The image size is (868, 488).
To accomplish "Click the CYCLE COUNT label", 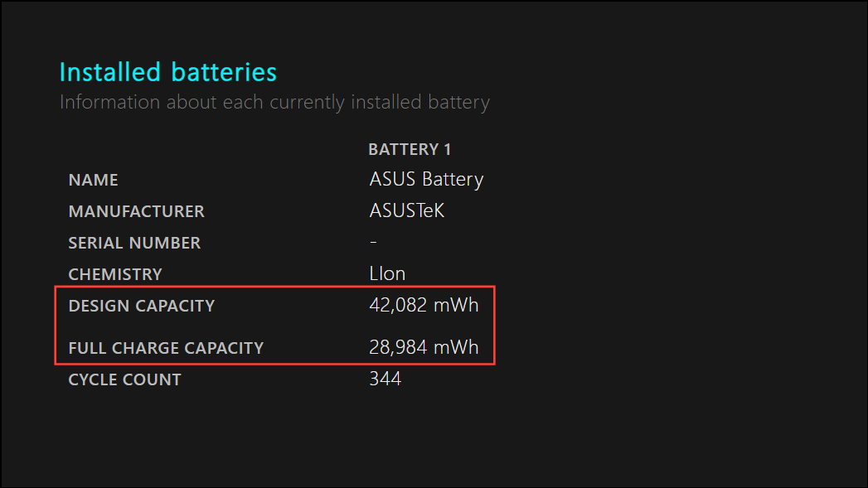I will coord(124,379).
